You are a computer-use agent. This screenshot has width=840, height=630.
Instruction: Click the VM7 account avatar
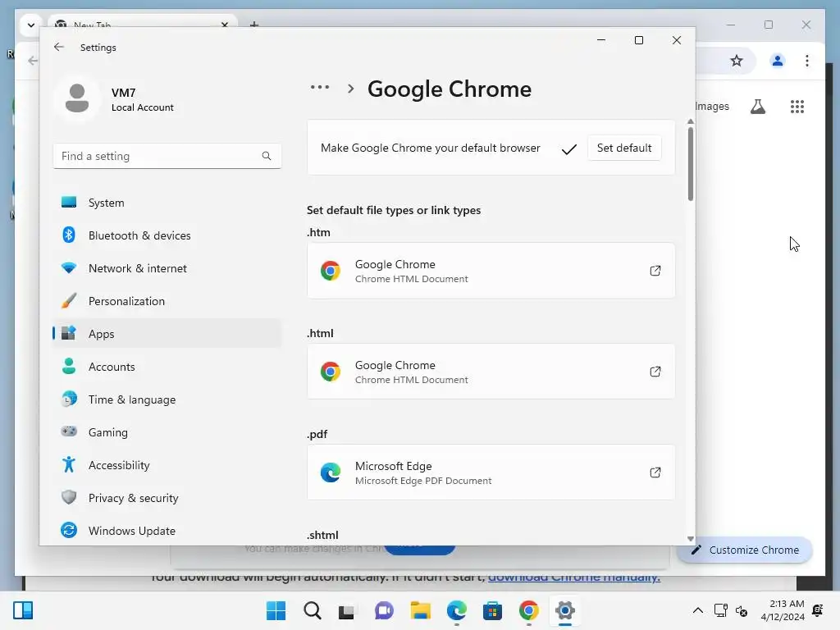click(x=77, y=98)
